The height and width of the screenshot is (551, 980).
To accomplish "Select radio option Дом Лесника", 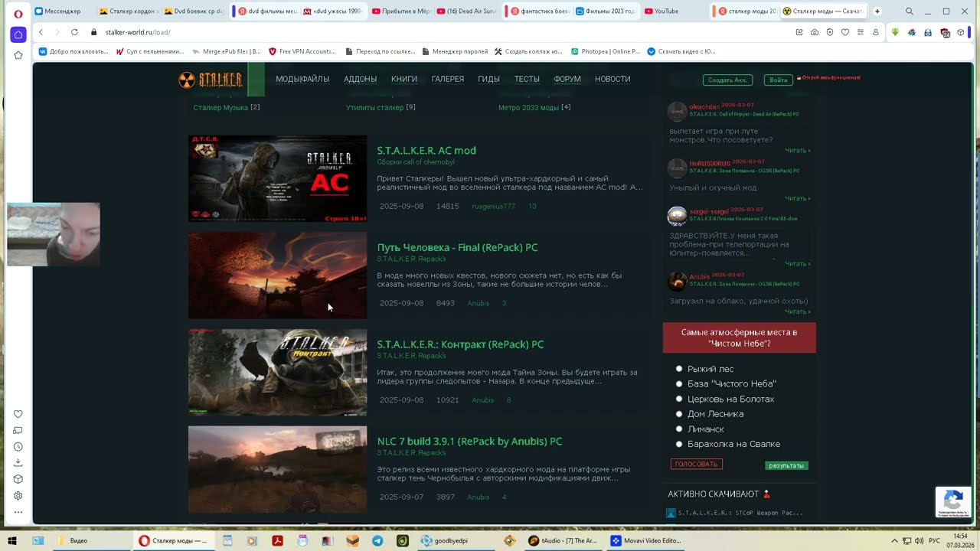I will tap(679, 414).
